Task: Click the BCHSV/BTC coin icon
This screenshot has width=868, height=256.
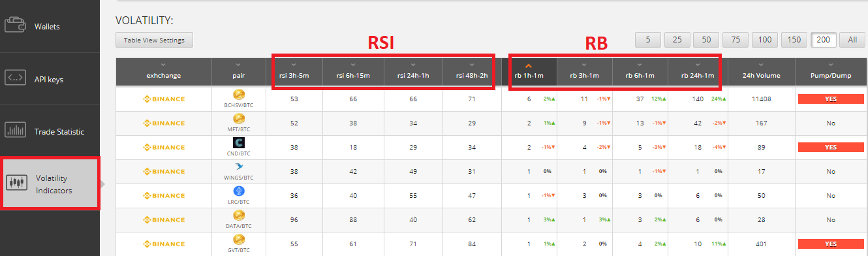Action: (239, 95)
